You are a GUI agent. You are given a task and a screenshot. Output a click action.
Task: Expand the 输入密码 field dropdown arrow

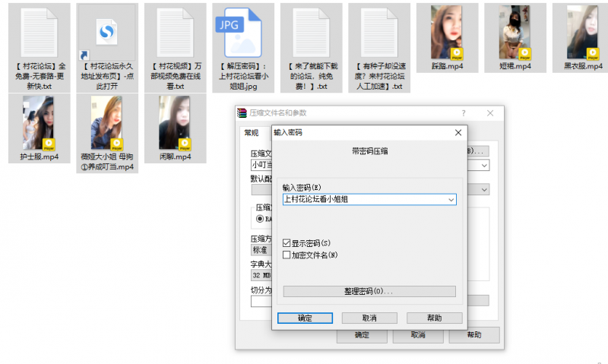451,200
